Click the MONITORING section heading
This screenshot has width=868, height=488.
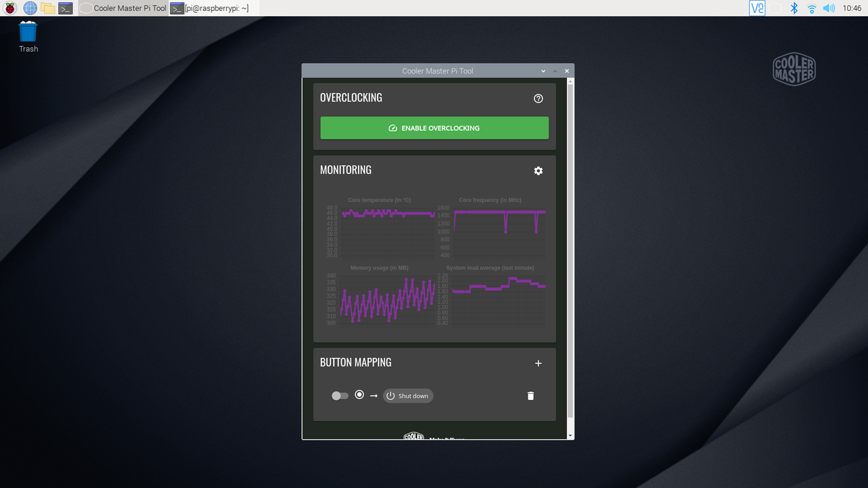[346, 170]
